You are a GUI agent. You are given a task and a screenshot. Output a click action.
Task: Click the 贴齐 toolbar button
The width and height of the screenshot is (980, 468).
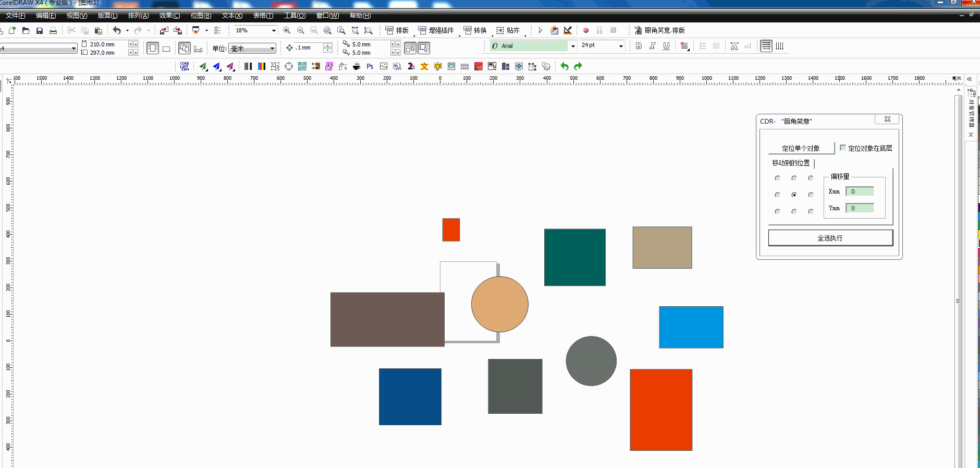tap(508, 31)
